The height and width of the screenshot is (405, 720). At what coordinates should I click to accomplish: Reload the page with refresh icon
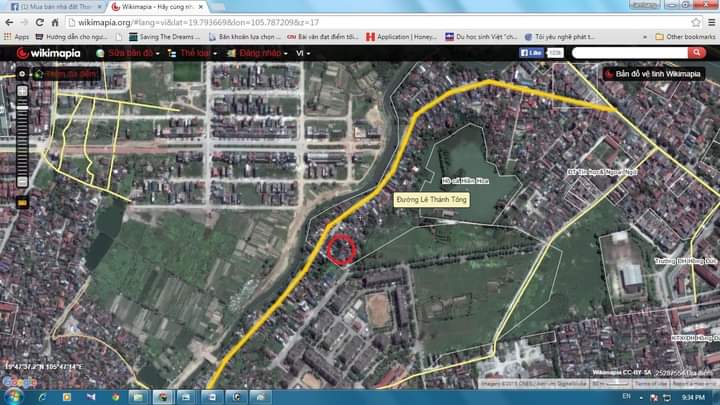[x=39, y=22]
